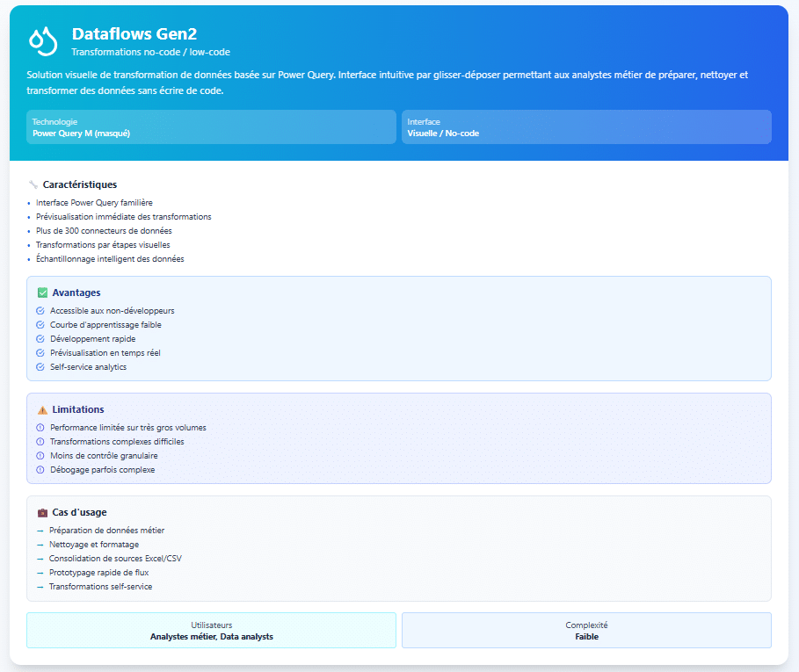Click the "Prototypage rapide de flux" item

[x=98, y=573]
